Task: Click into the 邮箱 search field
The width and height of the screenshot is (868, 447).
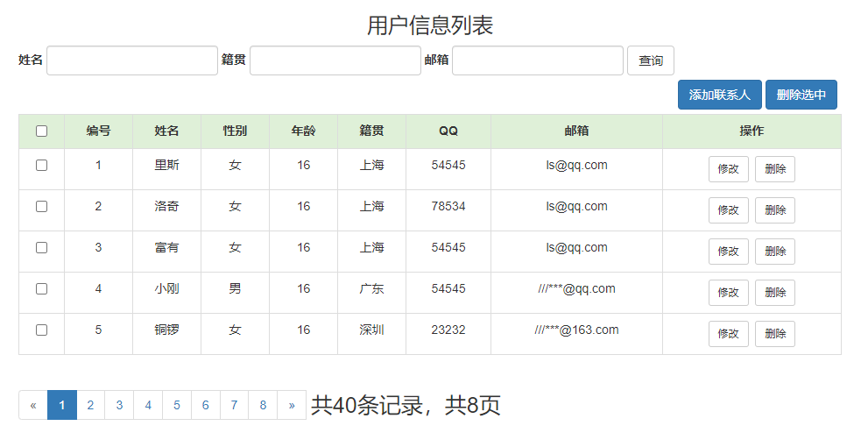Action: [x=538, y=60]
